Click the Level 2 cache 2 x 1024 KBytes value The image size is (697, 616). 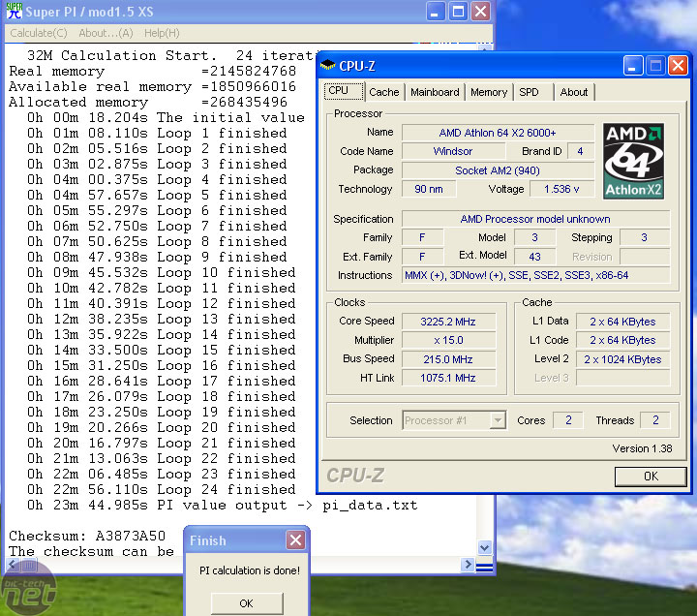coord(622,359)
